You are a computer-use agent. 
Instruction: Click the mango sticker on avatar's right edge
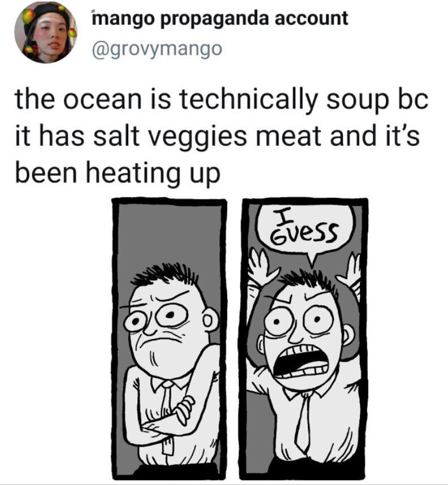pos(73,32)
